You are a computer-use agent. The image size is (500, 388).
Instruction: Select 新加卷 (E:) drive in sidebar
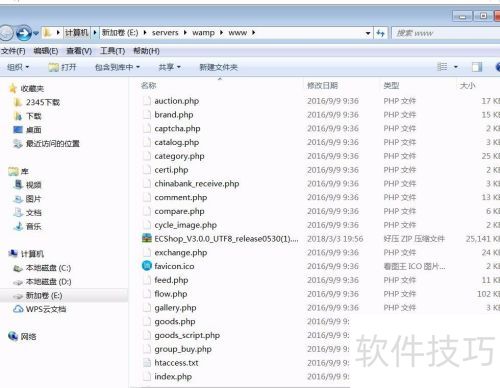coord(44,296)
